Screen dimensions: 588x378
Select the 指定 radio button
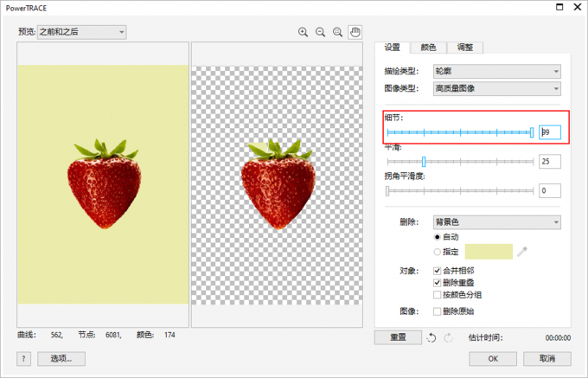click(437, 252)
